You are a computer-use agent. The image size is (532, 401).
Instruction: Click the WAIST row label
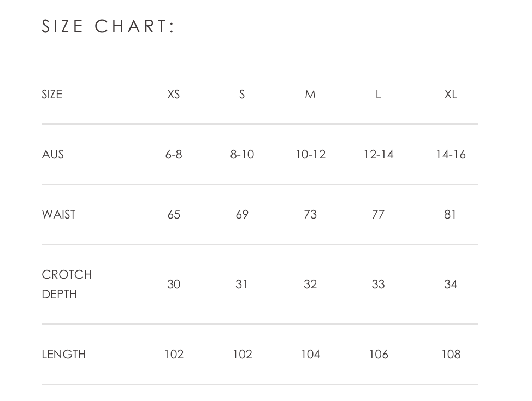58,215
